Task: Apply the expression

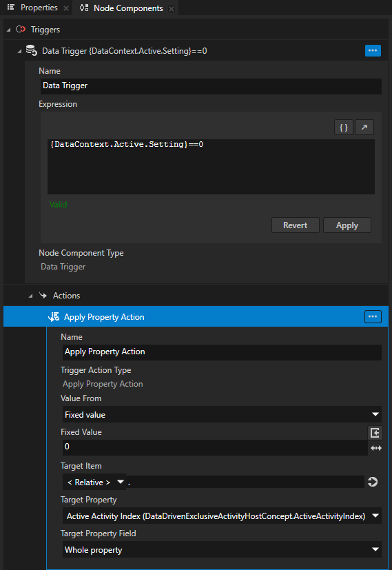Action: pyautogui.click(x=347, y=225)
